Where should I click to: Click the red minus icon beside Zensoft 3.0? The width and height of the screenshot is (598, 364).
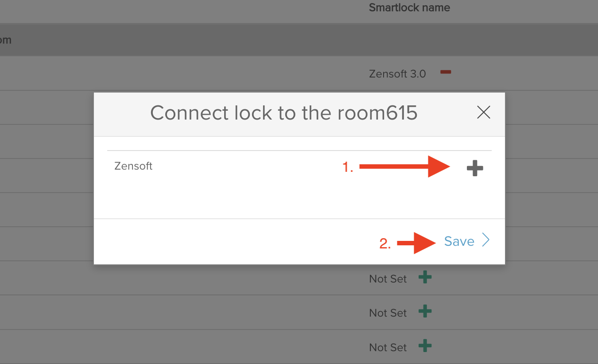446,73
